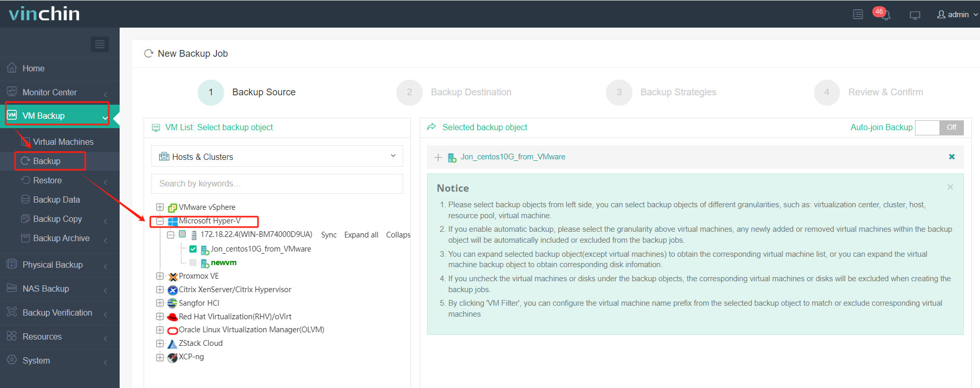Screen dimensions: 980x388
Task: Click the Collapse link for the host
Action: 398,235
